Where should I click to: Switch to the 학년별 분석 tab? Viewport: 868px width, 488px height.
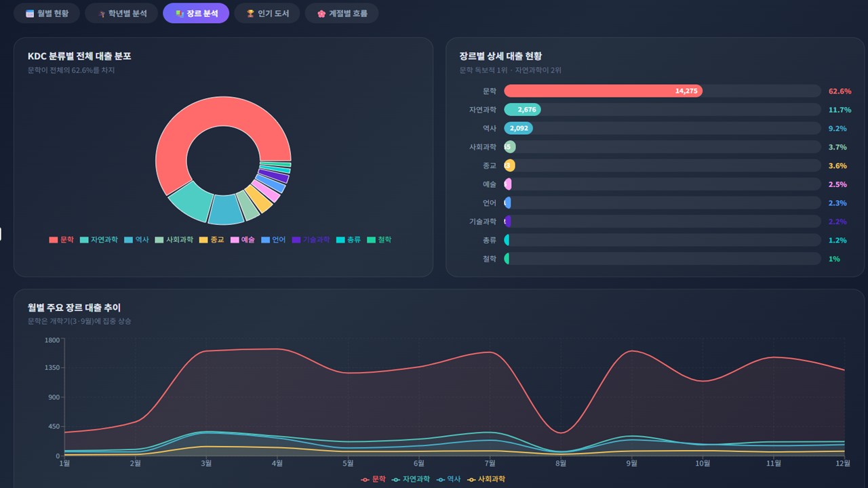(x=121, y=14)
